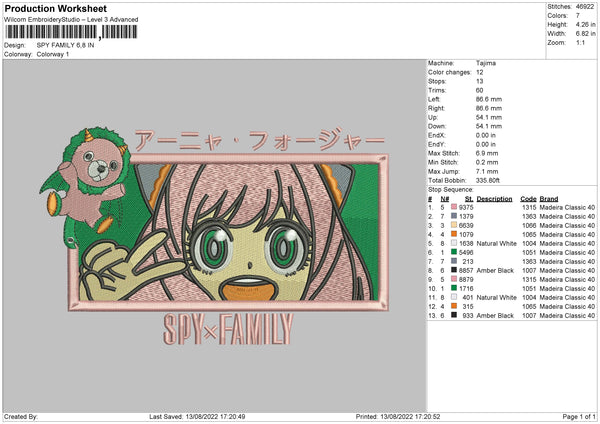
Task: Click the Total Bobbin value 335.80ft
Action: click(488, 180)
